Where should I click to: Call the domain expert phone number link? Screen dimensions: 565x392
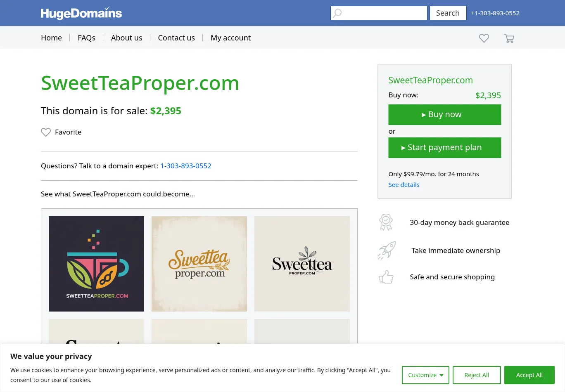coord(186,166)
